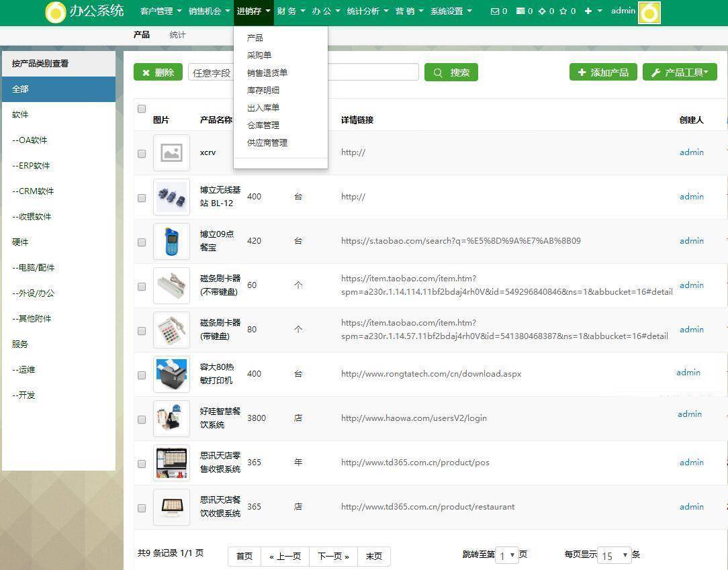728x570 pixels.
Task: Click the 办公系统 logo icon
Action: click(x=55, y=13)
